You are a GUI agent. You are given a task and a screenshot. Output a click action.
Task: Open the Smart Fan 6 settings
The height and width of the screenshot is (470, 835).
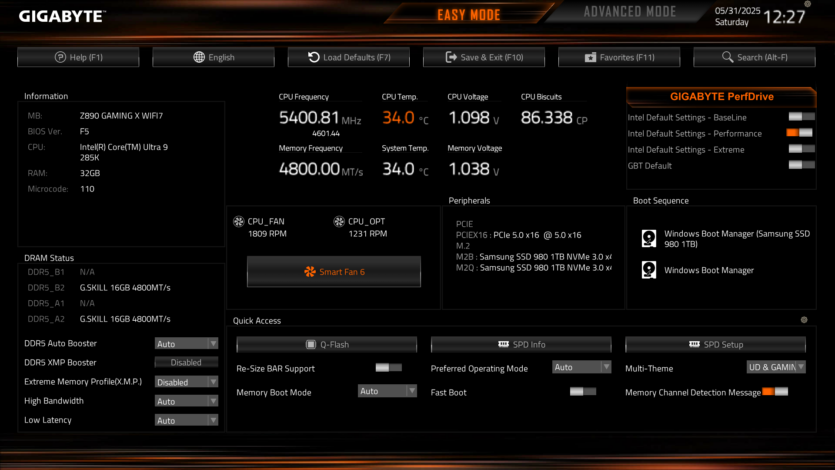coord(334,271)
